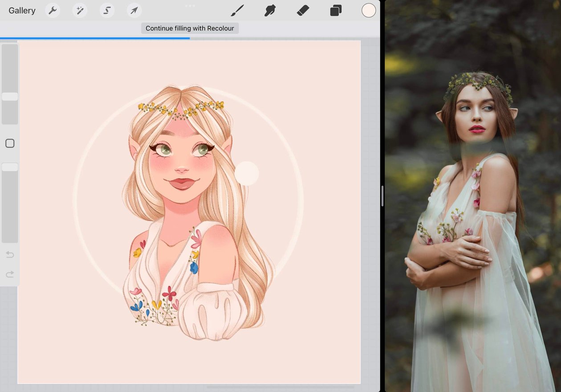The width and height of the screenshot is (561, 392).
Task: Activate the Transform arrow tool
Action: click(x=134, y=10)
